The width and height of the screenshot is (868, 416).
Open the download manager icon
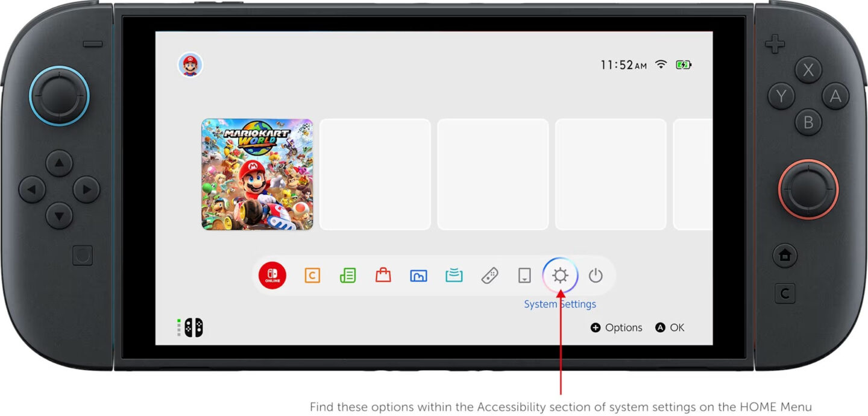point(524,276)
